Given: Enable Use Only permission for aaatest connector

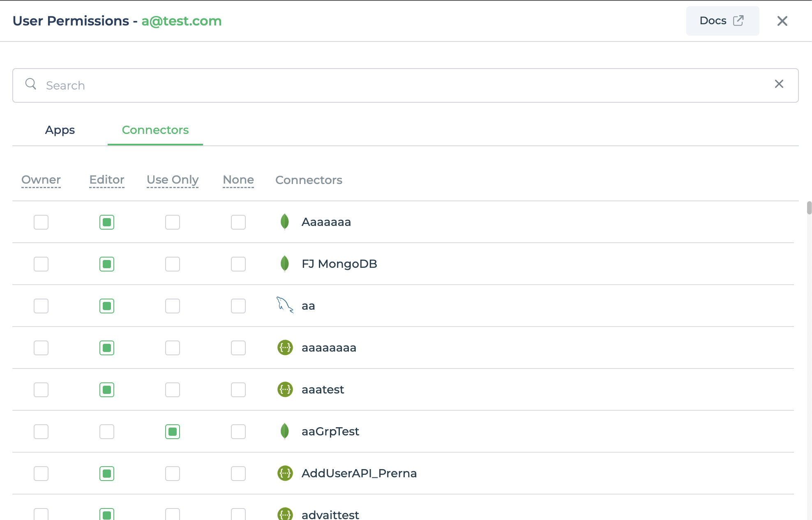Looking at the screenshot, I should pyautogui.click(x=172, y=390).
